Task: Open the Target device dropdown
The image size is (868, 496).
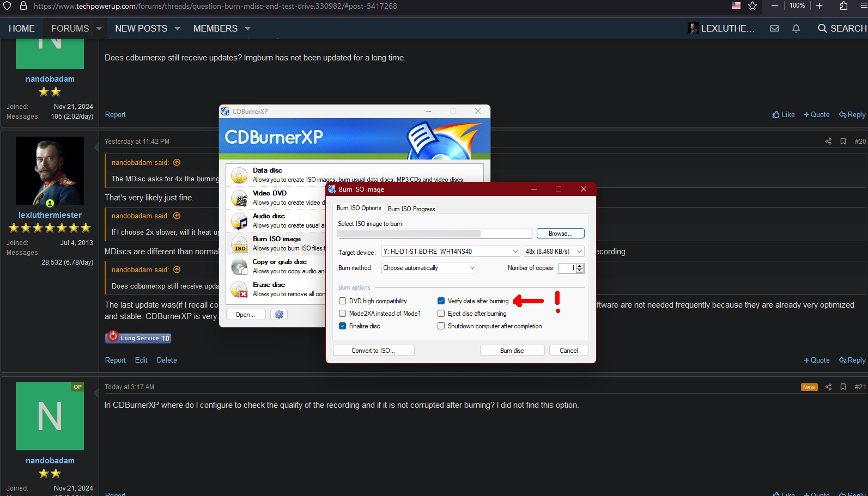Action: click(x=451, y=252)
